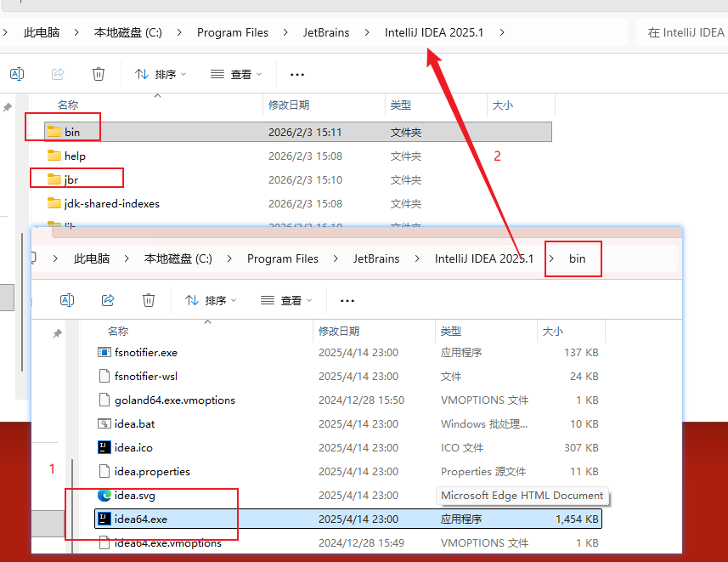Click the 2024/12/28 15:50 date cell
This screenshot has width=728, height=562.
coord(361,400)
